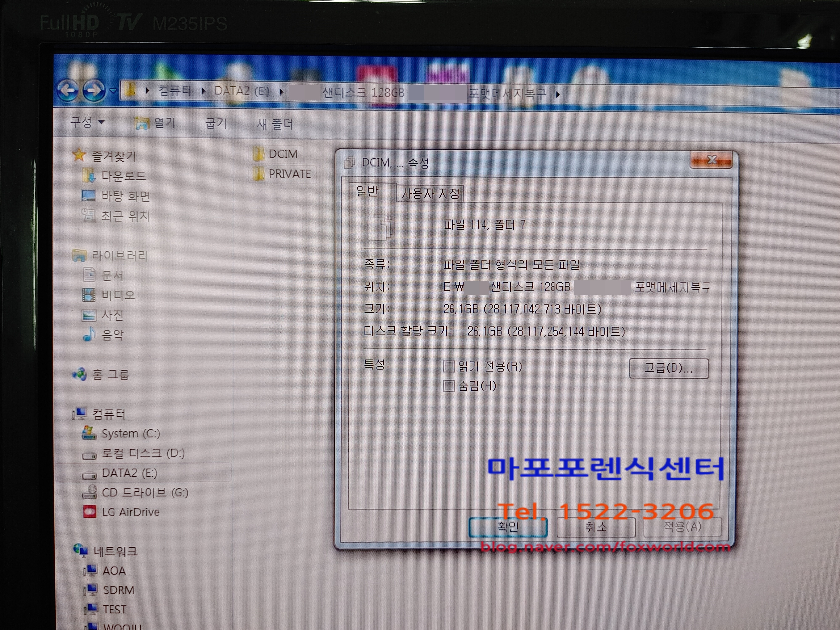The height and width of the screenshot is (630, 840).
Task: Confirm the properties dialog with 확인
Action: 508,527
